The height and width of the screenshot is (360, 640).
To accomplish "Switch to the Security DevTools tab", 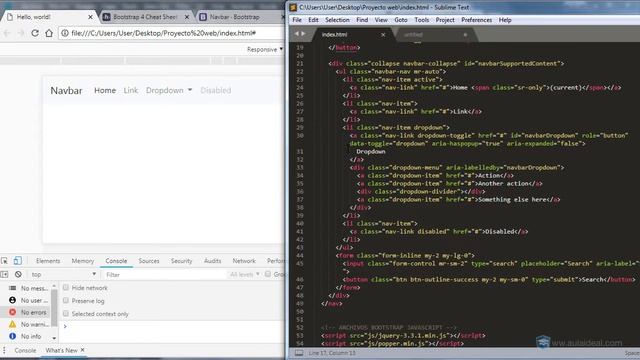I will point(182,261).
